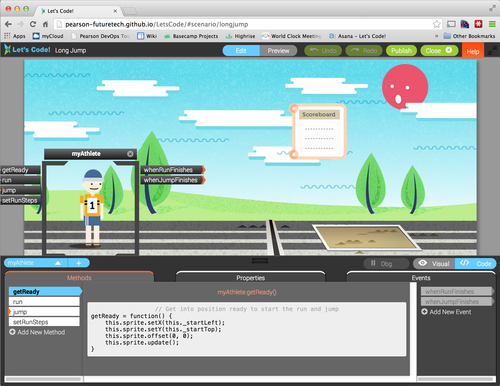Screen dimensions: 500x386
Task: Select the athlete sprite on the stage
Action: (x=92, y=208)
